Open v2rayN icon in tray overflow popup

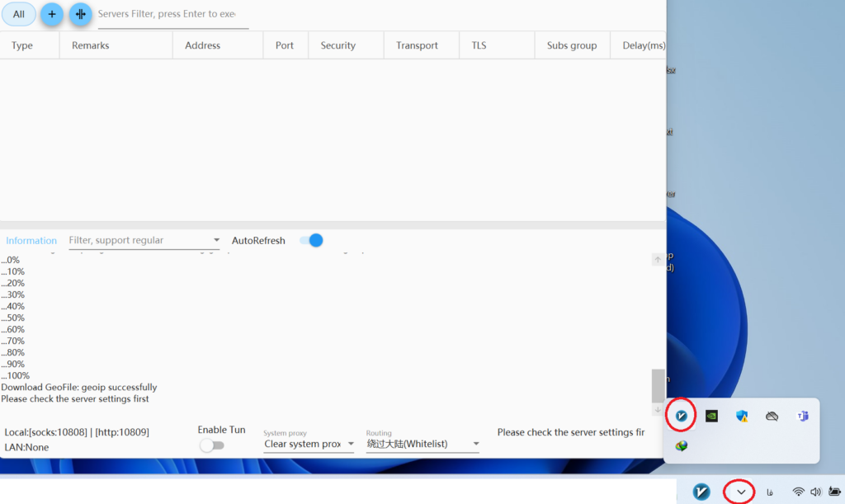[x=682, y=416]
